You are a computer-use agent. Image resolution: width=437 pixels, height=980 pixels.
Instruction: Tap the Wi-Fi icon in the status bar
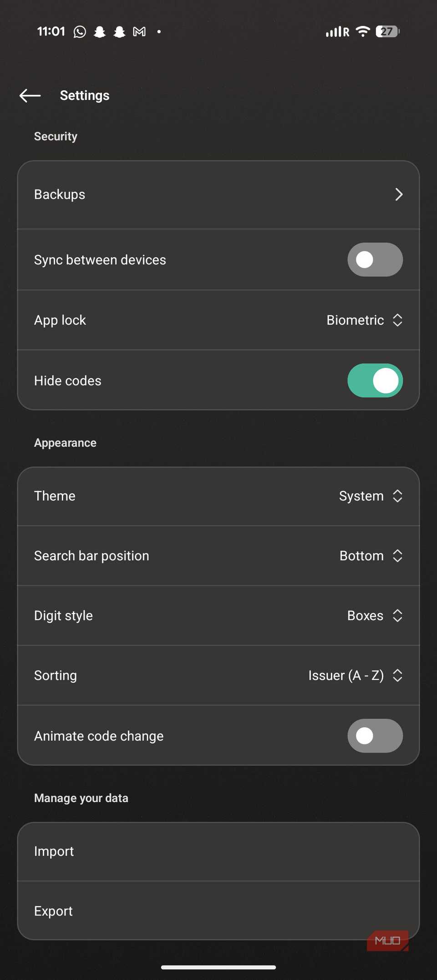click(x=362, y=31)
